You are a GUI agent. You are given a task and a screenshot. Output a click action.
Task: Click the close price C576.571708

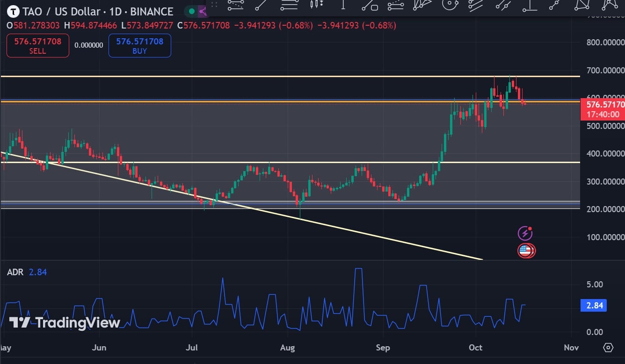click(x=203, y=25)
